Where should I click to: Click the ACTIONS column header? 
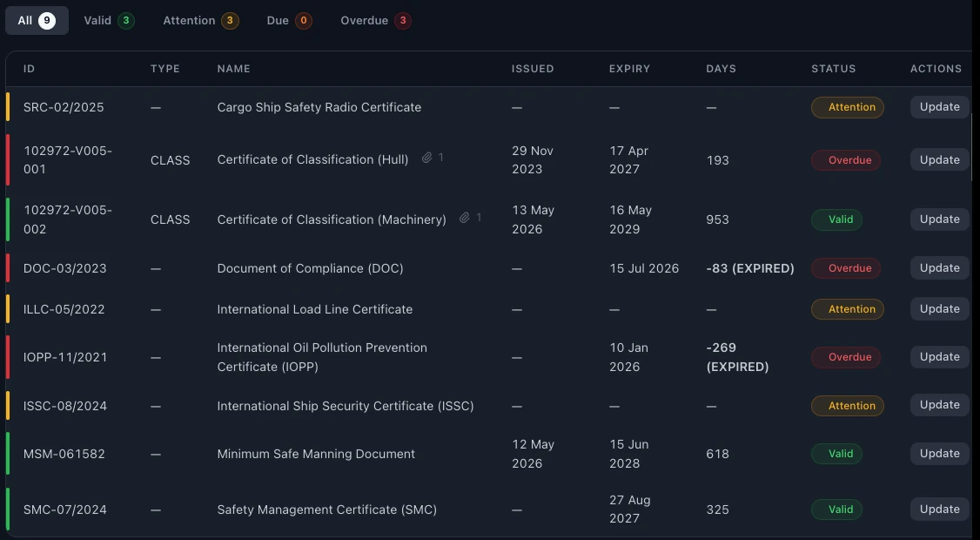pyautogui.click(x=936, y=69)
